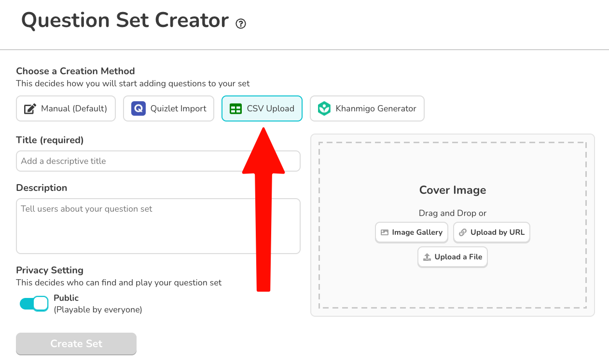Choose Upload by URL button
Screen dimensions: 609x364
[x=492, y=232]
